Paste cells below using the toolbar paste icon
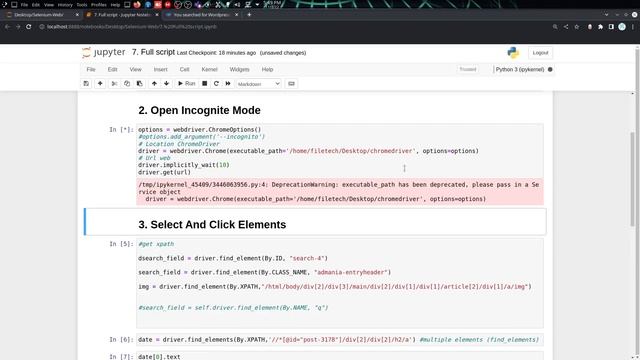Viewport: 640px width, 360px height. [x=140, y=84]
